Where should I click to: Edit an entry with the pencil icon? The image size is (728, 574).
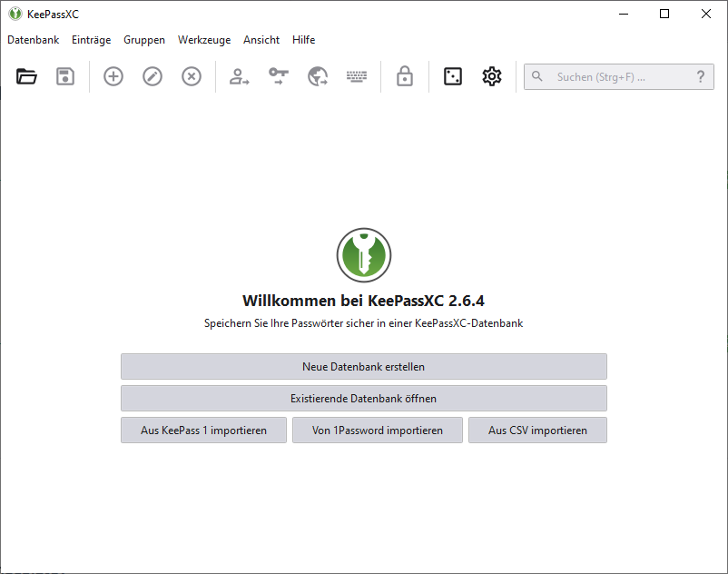(x=152, y=76)
